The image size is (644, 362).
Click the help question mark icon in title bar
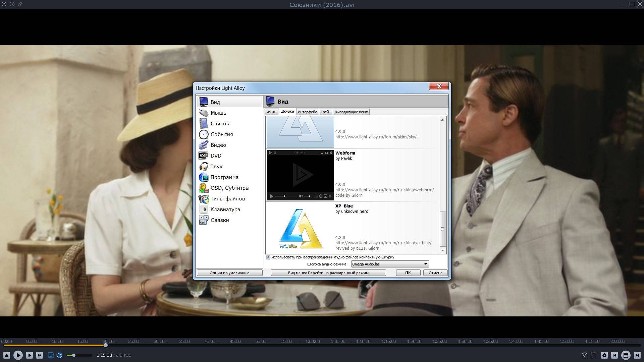pos(4,4)
